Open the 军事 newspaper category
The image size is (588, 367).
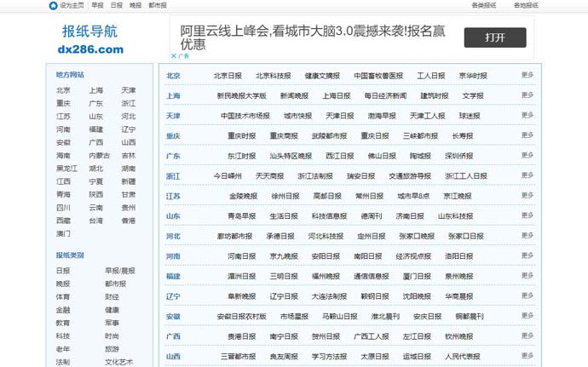(x=112, y=323)
